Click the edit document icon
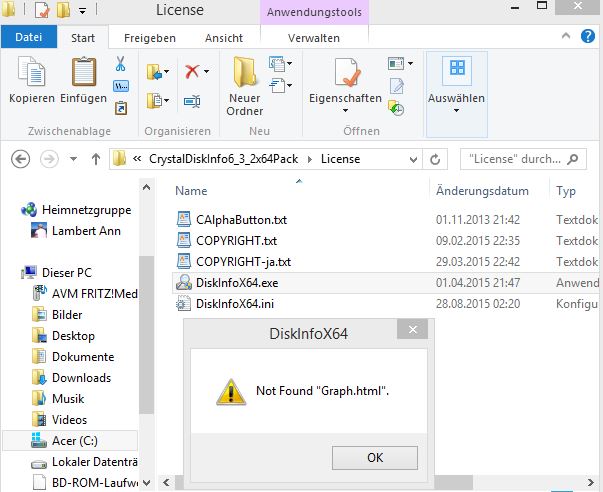 tap(397, 86)
